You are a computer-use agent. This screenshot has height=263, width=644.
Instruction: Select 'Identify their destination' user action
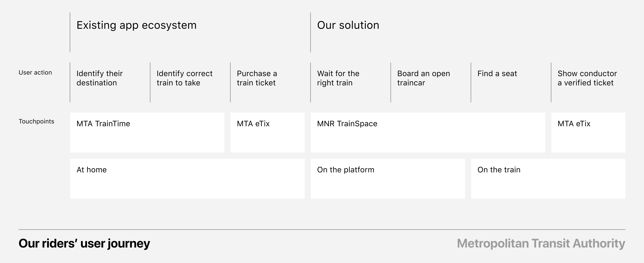tap(99, 78)
